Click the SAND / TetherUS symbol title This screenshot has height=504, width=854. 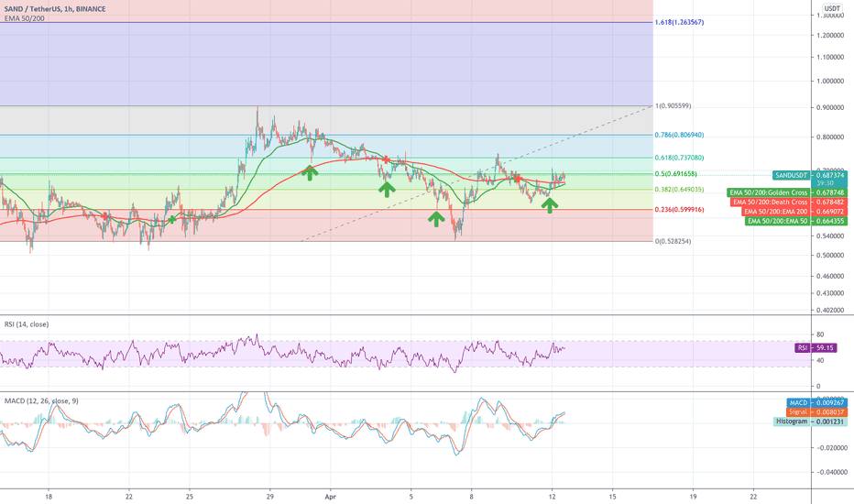coord(55,9)
